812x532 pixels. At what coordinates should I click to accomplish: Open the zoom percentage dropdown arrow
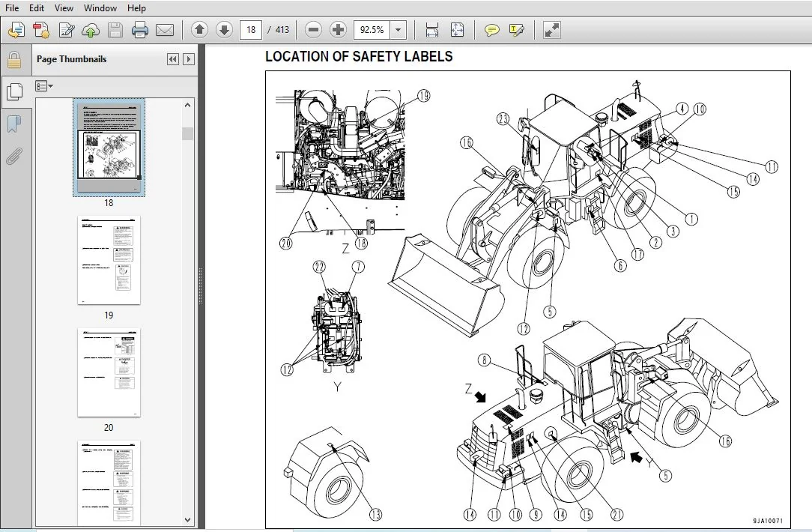(399, 30)
